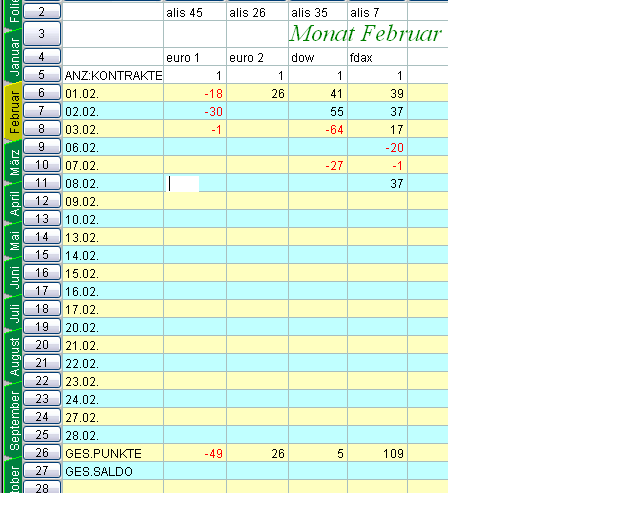The image size is (640, 512).
Task: Select the ANZ:KONTRAKTE label cell
Action: point(113,76)
